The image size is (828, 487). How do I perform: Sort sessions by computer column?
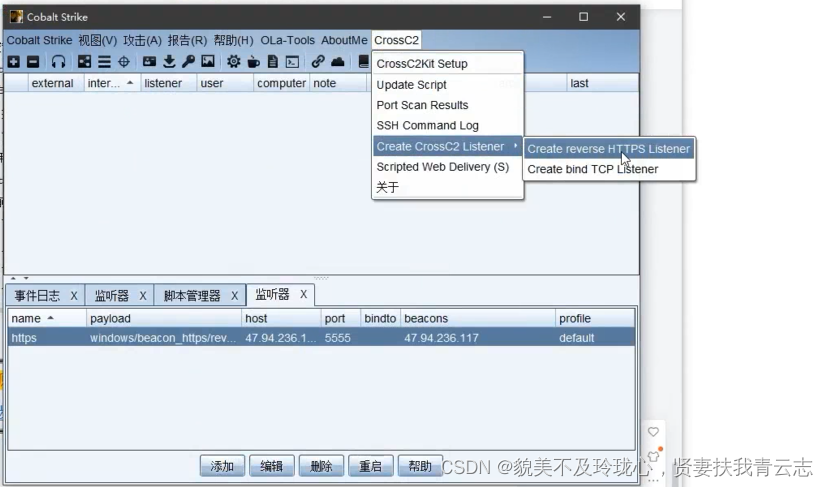pos(281,83)
